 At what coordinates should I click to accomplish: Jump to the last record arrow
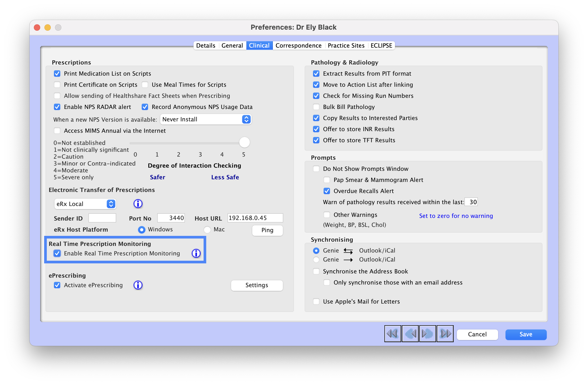(445, 333)
